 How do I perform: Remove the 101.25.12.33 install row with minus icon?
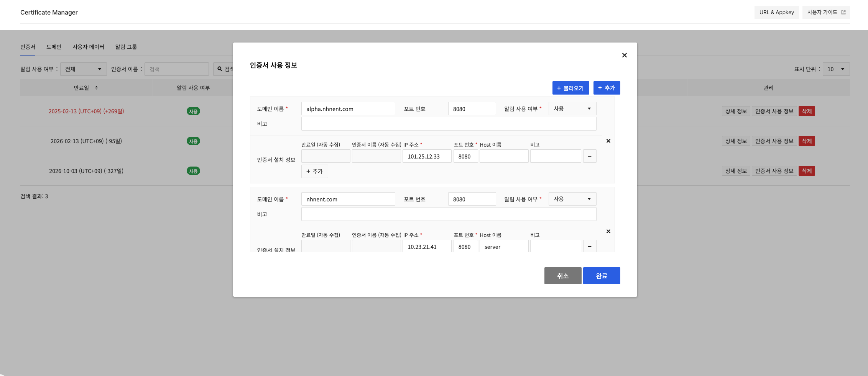click(590, 156)
